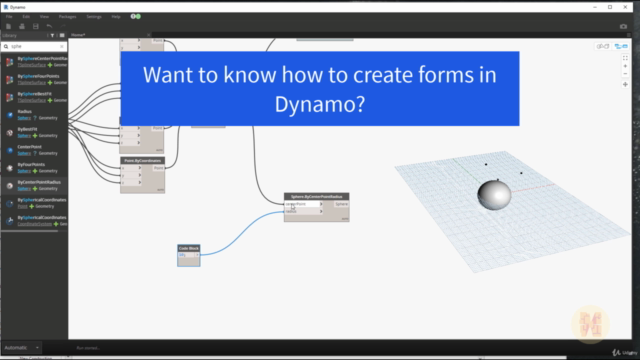Open the Automatic run mode dropdown
This screenshot has width=640, height=360.
21,348
